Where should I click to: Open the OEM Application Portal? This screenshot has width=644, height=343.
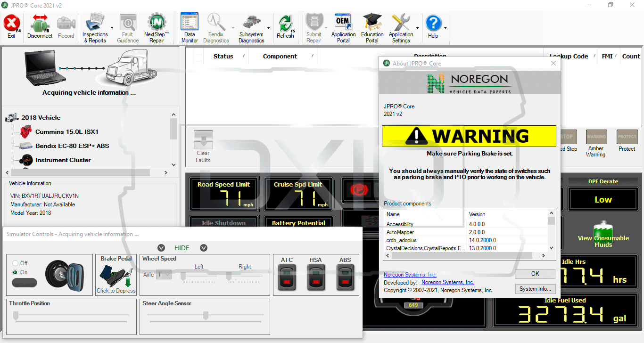pyautogui.click(x=343, y=29)
